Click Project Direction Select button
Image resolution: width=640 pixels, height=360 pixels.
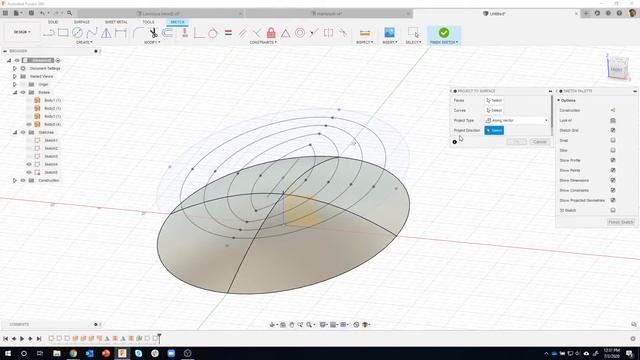point(494,130)
